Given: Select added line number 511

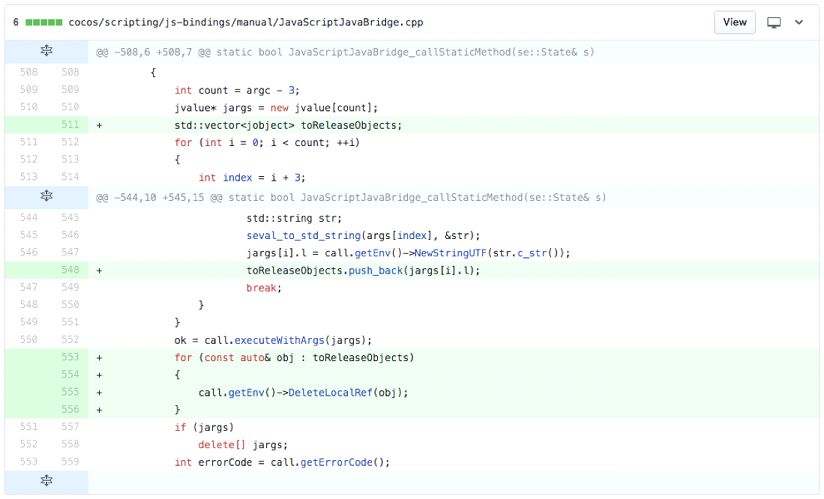Looking at the screenshot, I should pyautogui.click(x=69, y=125).
